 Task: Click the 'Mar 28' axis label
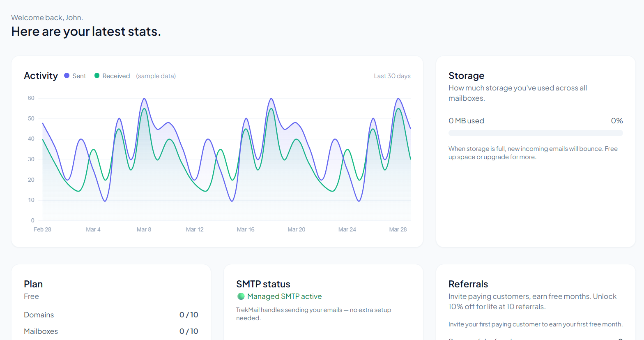pyautogui.click(x=398, y=229)
